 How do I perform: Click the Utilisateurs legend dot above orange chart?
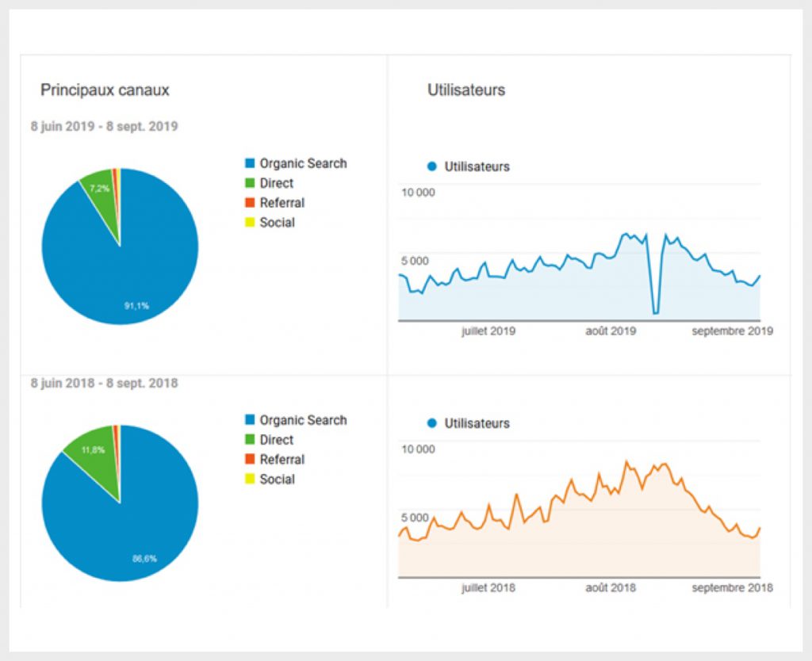point(432,423)
